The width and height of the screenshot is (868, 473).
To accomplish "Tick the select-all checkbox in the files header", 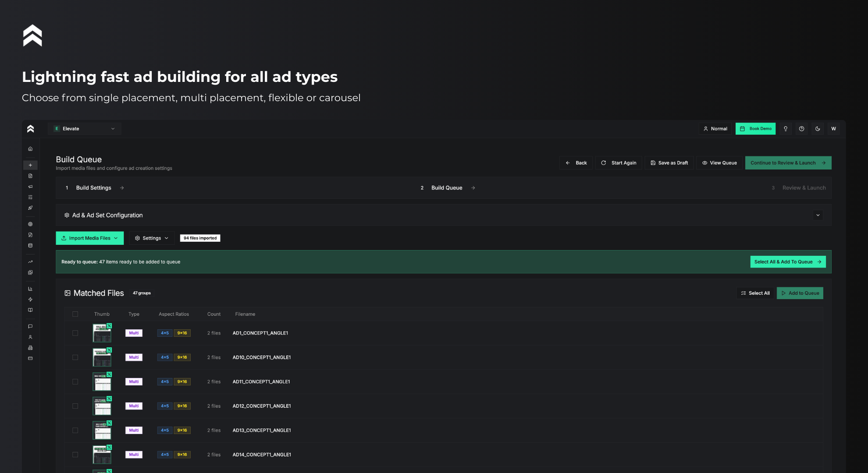I will tap(75, 314).
